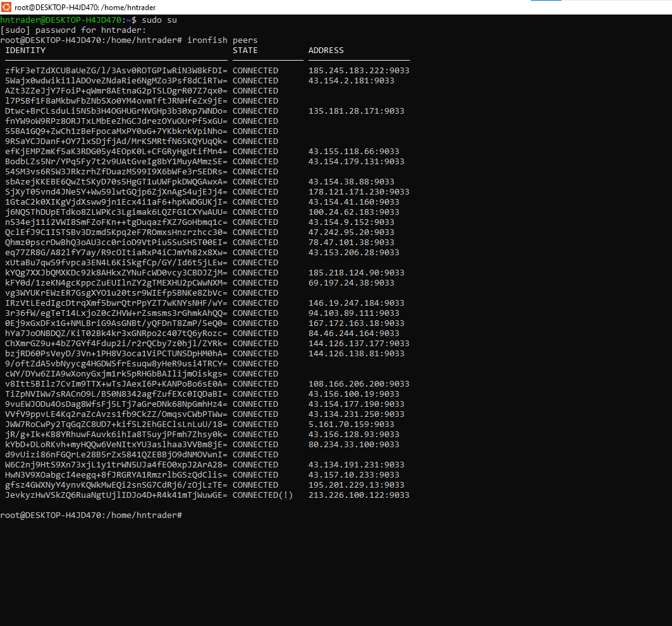The height and width of the screenshot is (626, 672).
Task: Select address 43.154.2.181:9033
Action: [x=351, y=81]
